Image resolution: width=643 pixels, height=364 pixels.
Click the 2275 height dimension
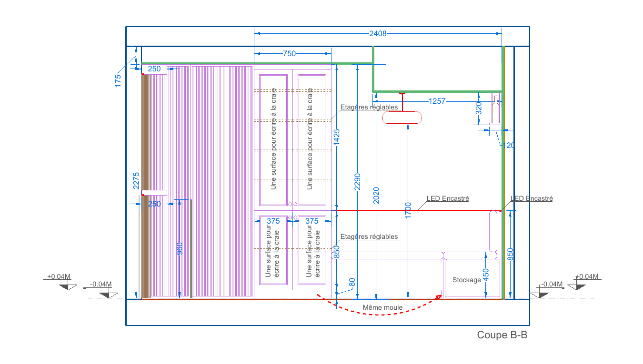(136, 181)
